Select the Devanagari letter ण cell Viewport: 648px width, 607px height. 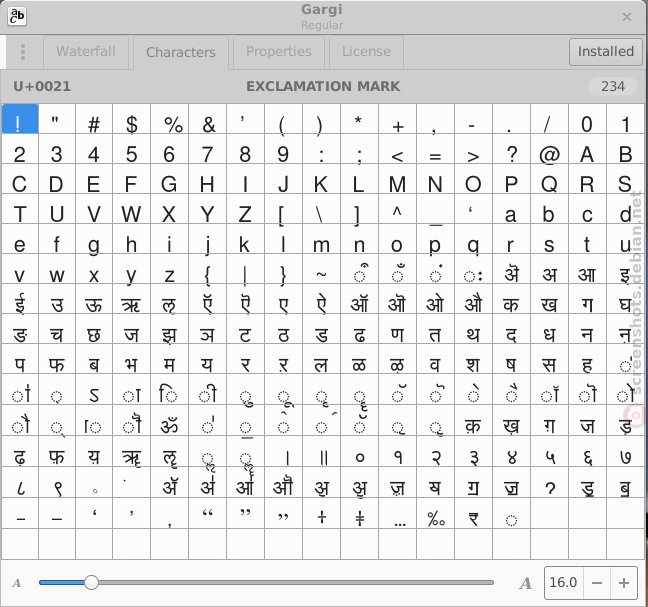click(398, 329)
